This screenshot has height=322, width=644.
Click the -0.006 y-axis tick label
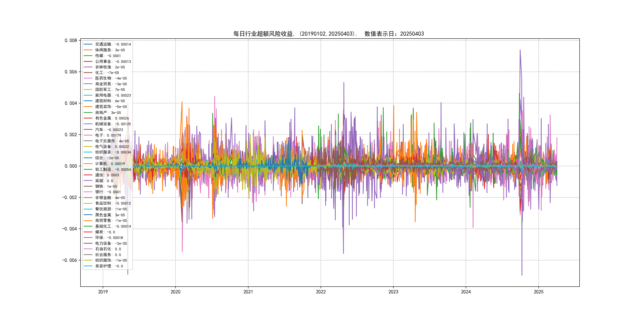70,260
